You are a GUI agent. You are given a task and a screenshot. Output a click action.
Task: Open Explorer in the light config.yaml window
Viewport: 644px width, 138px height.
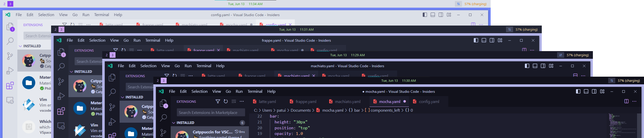[x=10, y=27]
